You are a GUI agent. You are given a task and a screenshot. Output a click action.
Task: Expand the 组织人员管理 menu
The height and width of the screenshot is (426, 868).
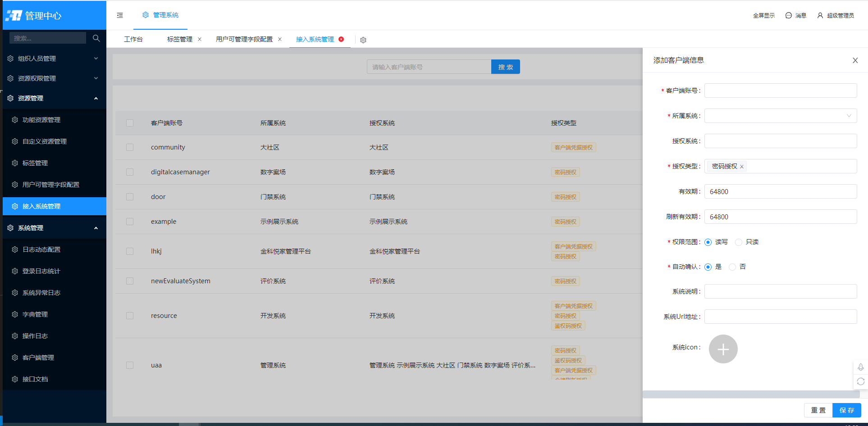pyautogui.click(x=55, y=59)
